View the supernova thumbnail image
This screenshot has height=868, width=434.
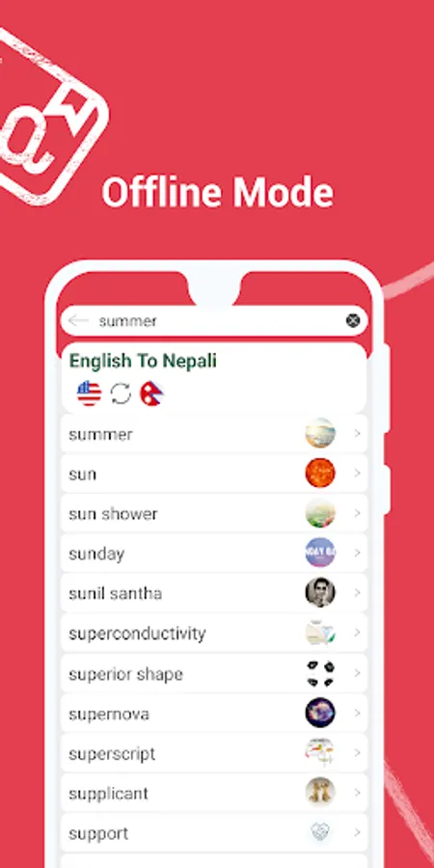pos(320,713)
